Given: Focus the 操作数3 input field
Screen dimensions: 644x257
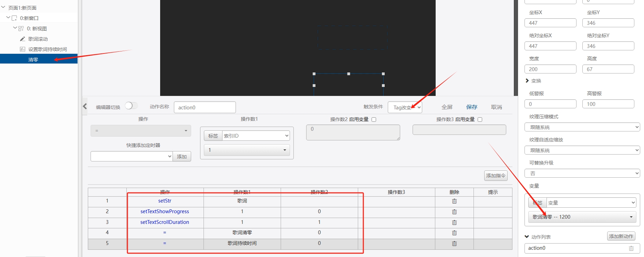Looking at the screenshot, I should pyautogui.click(x=459, y=130).
